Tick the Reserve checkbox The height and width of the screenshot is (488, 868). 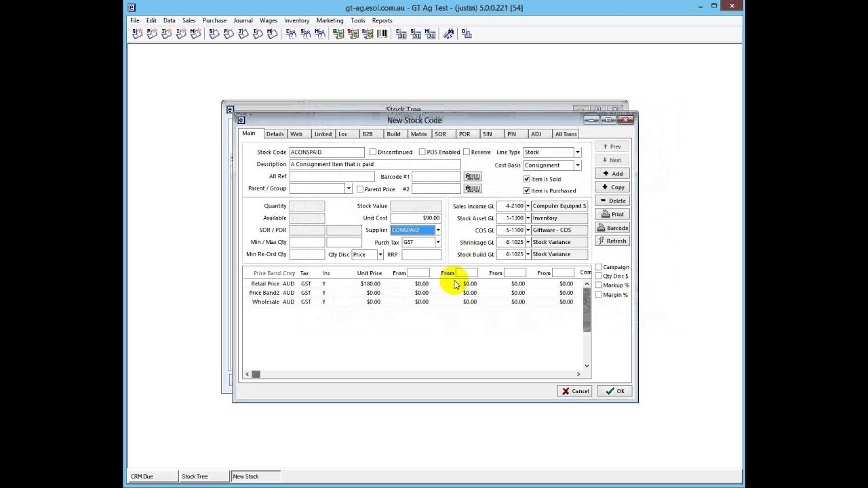click(x=466, y=152)
